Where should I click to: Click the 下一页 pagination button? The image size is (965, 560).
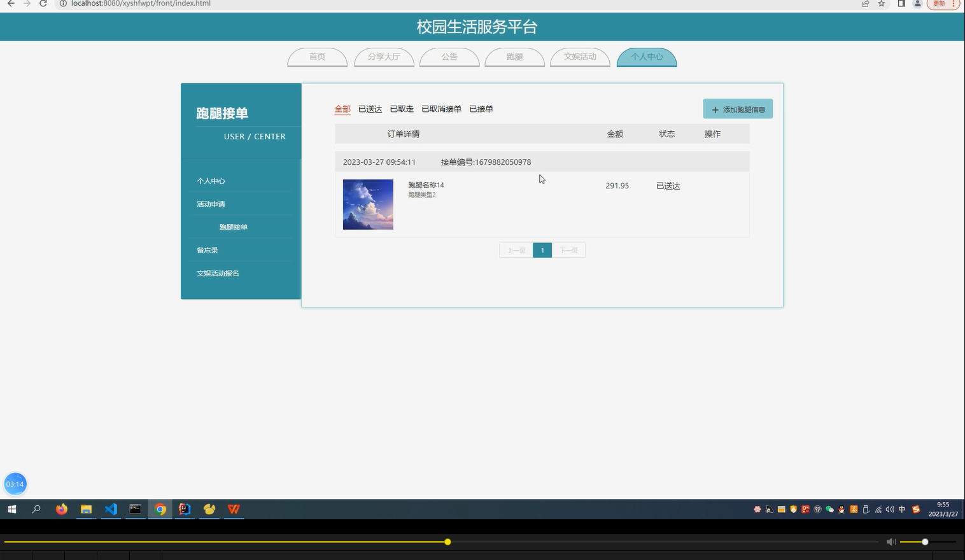click(x=568, y=249)
